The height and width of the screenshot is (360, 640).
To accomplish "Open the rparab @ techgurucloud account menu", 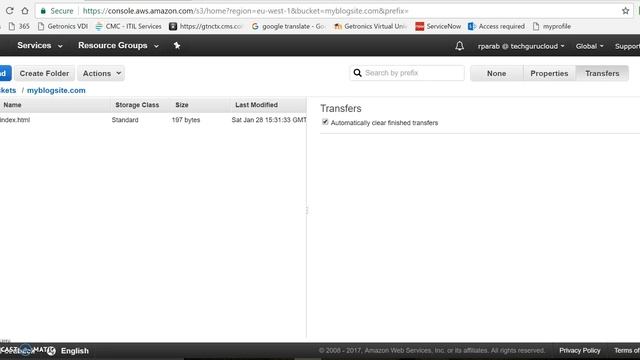I will (x=521, y=46).
